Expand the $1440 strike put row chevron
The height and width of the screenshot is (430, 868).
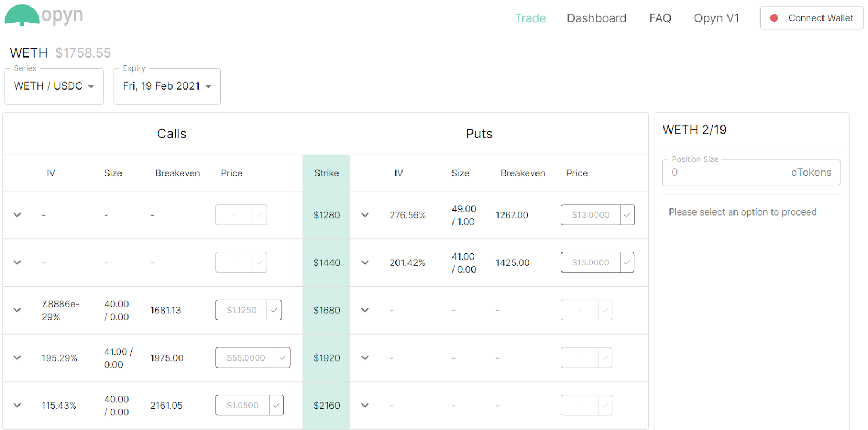click(365, 263)
